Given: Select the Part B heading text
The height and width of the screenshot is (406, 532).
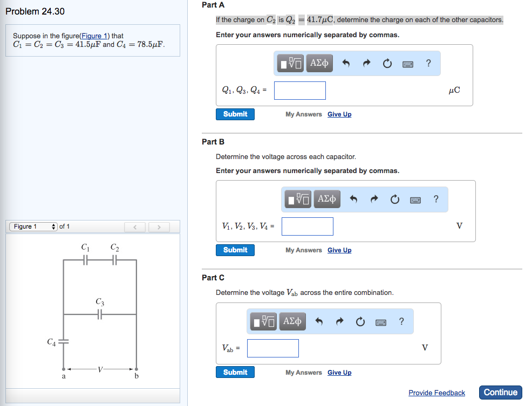Looking at the screenshot, I should tap(213, 142).
